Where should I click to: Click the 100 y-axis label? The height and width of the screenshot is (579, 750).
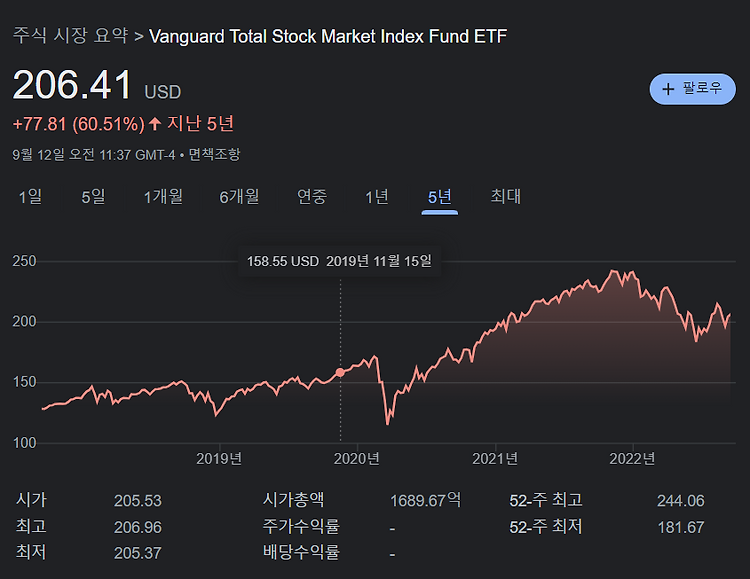[24, 443]
